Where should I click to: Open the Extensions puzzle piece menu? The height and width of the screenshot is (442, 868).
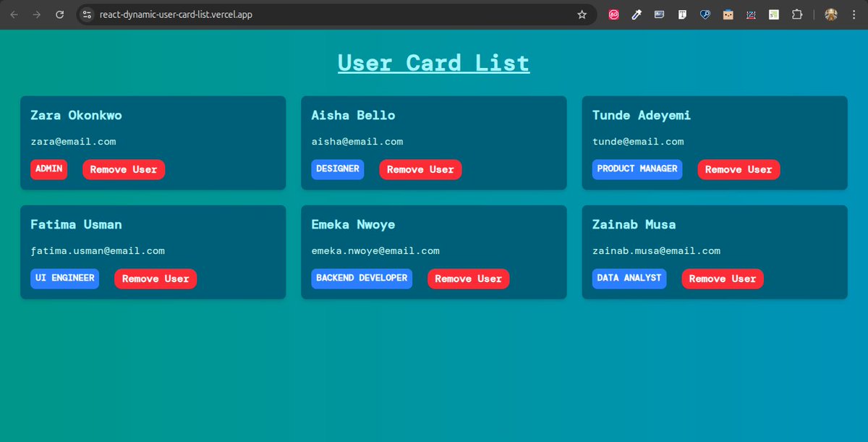pyautogui.click(x=797, y=14)
